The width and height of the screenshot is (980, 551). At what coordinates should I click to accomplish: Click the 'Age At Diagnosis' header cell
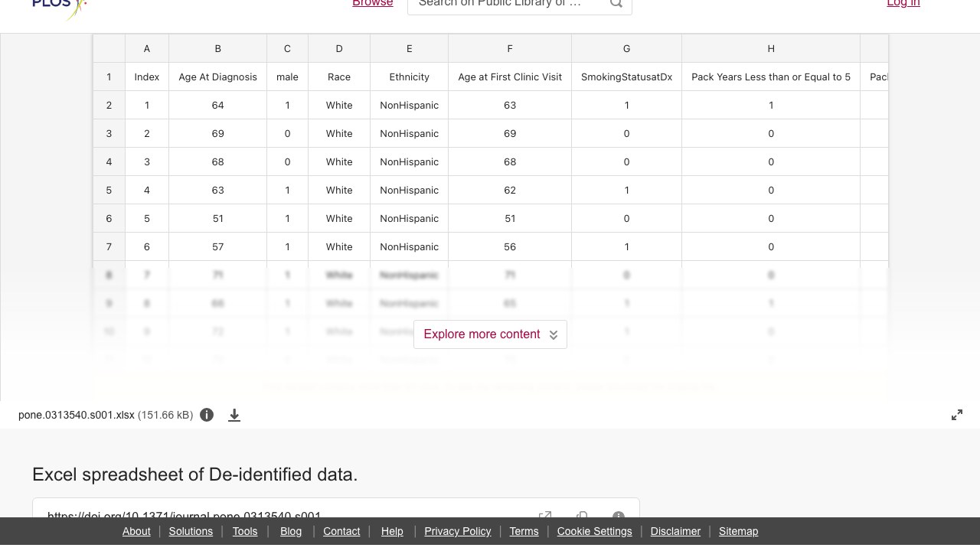[x=217, y=77]
